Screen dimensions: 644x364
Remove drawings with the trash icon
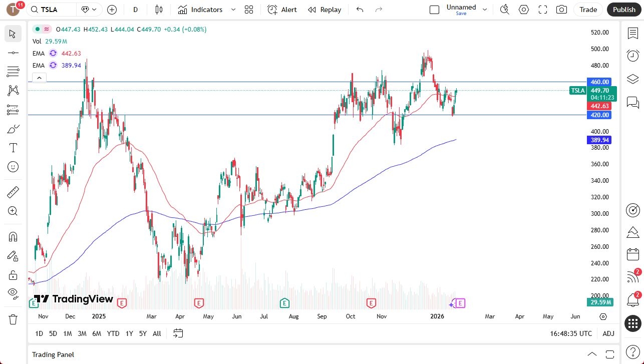(x=13, y=319)
